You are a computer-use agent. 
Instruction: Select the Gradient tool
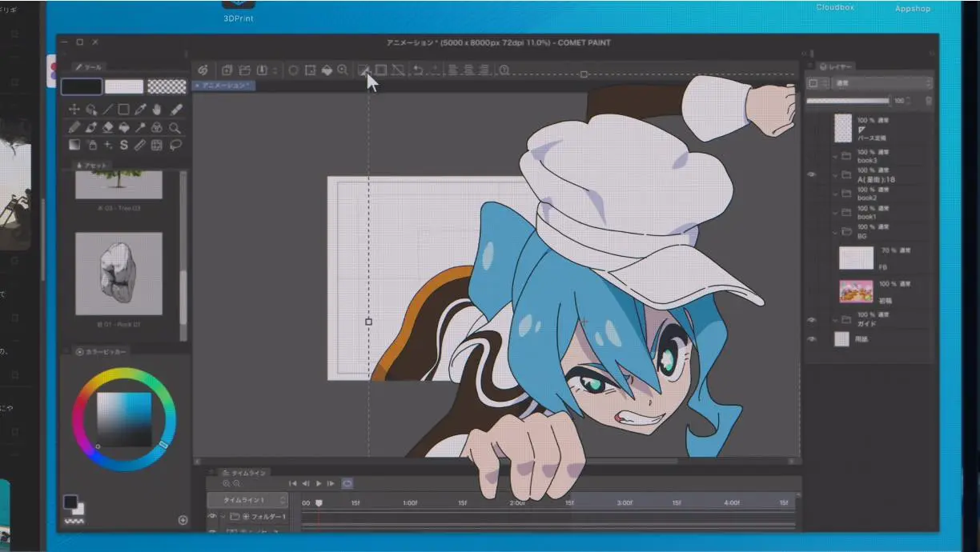[x=74, y=145]
